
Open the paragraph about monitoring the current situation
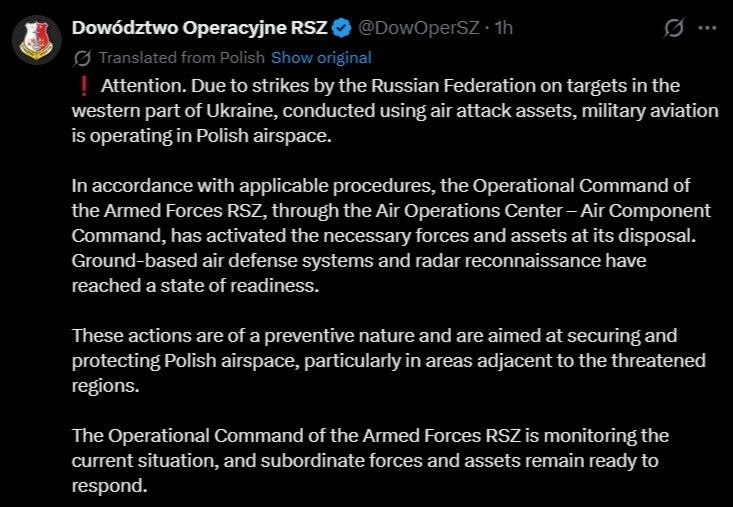click(x=370, y=461)
